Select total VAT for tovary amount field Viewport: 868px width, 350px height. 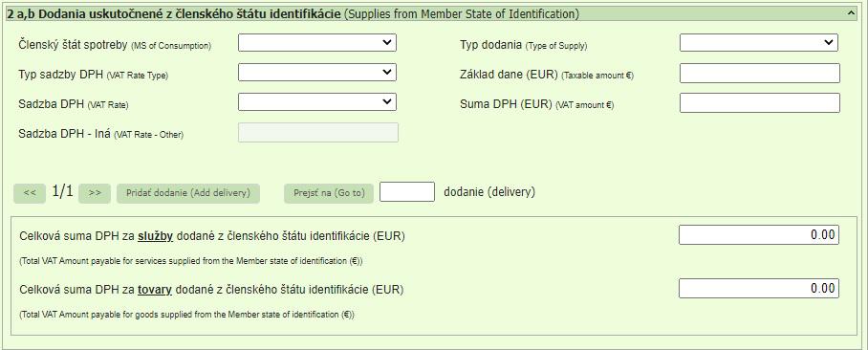(x=759, y=289)
